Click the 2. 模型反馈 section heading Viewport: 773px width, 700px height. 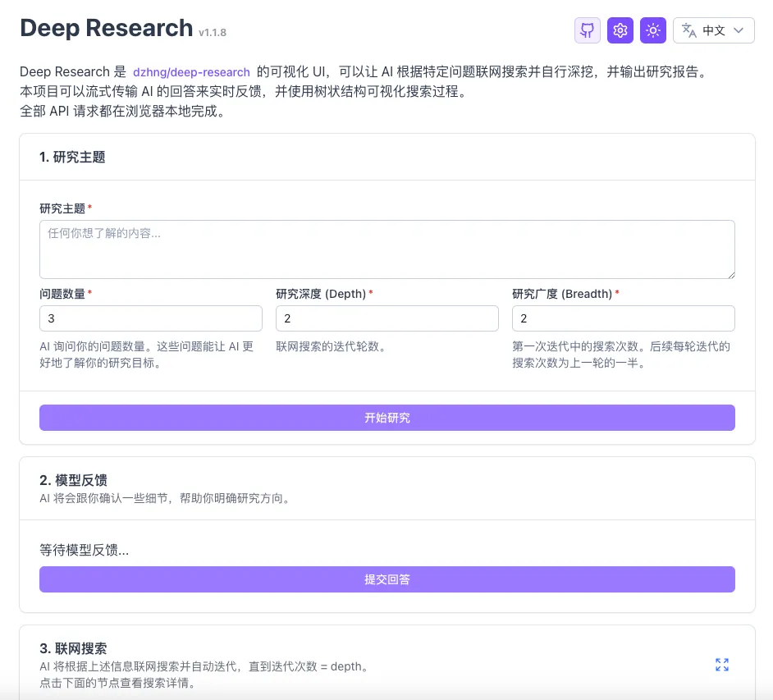click(x=74, y=480)
